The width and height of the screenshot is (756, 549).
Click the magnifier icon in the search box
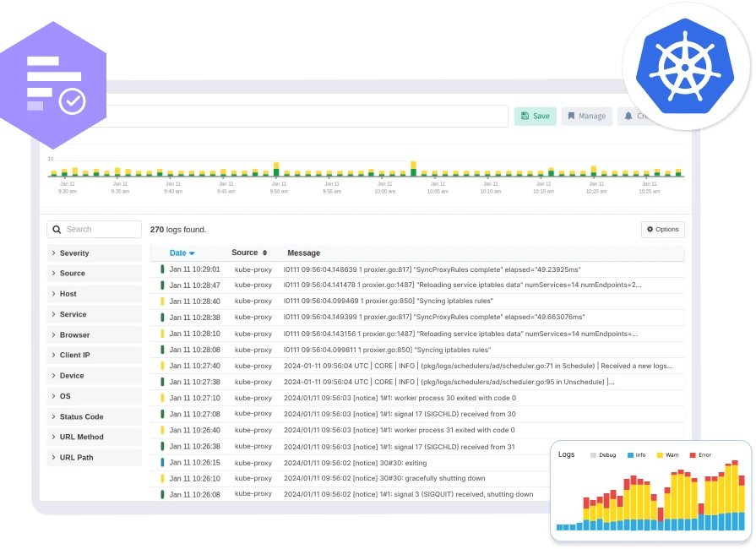[57, 229]
